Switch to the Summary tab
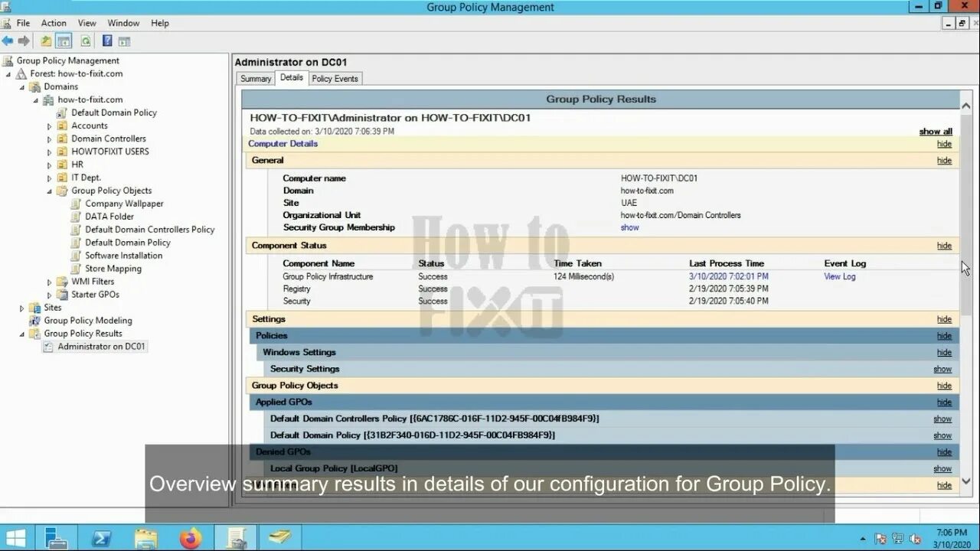This screenshot has height=551, width=980. click(256, 78)
